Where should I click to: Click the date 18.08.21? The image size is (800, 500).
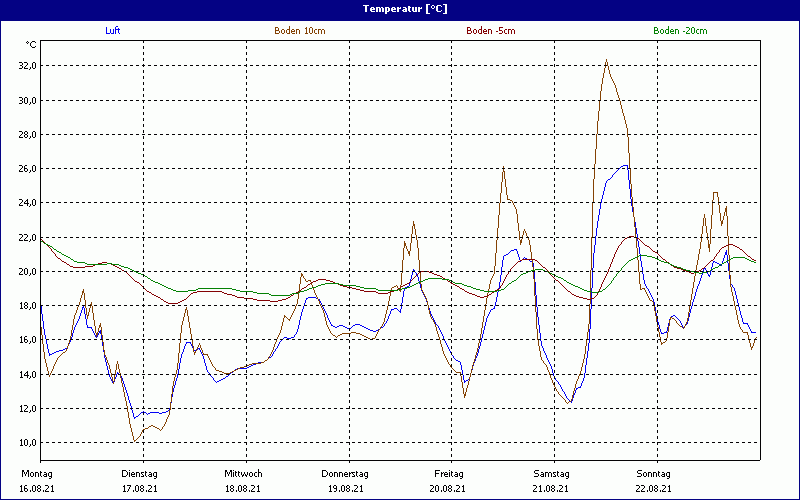(243, 488)
